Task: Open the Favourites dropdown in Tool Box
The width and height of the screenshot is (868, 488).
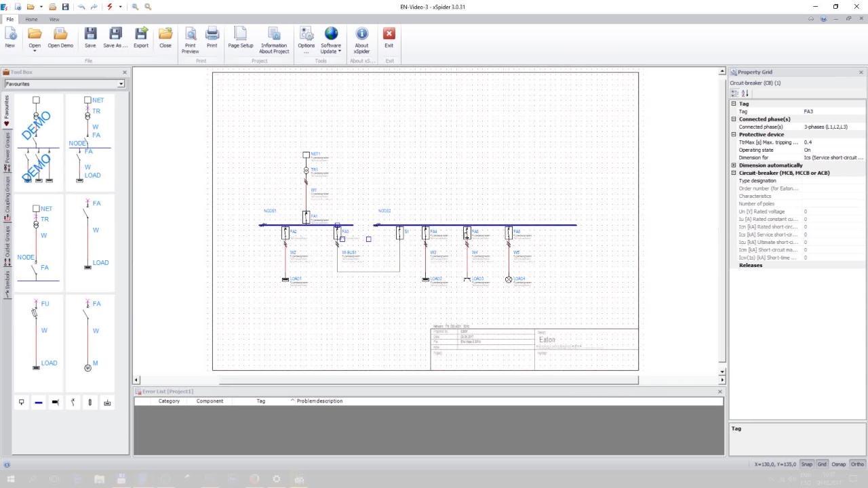Action: click(121, 84)
